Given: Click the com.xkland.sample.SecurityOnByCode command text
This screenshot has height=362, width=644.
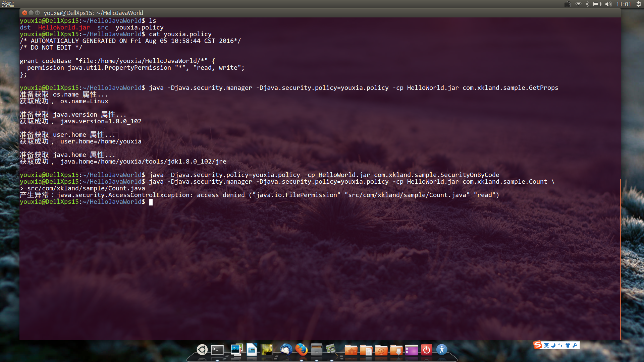Looking at the screenshot, I should (436, 175).
